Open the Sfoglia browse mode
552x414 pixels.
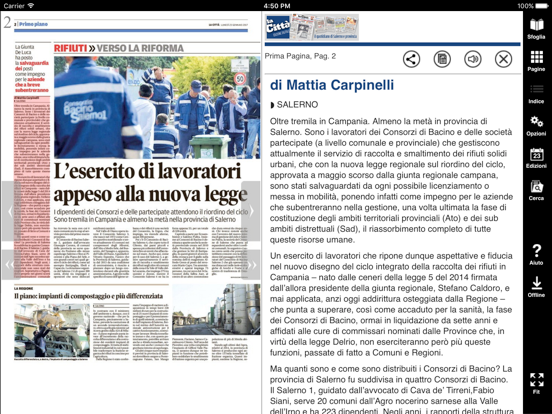click(536, 29)
